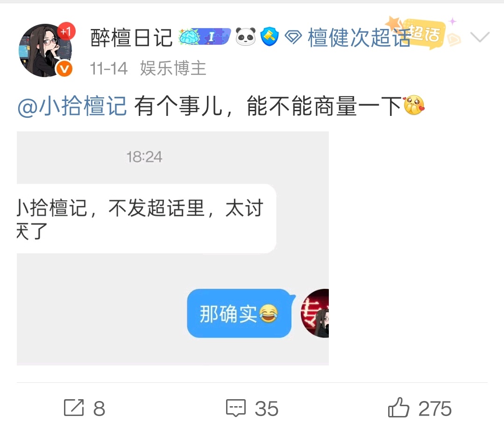Tap the white message bubble about 超话
Screen dimensions: 504x423
click(x=146, y=219)
